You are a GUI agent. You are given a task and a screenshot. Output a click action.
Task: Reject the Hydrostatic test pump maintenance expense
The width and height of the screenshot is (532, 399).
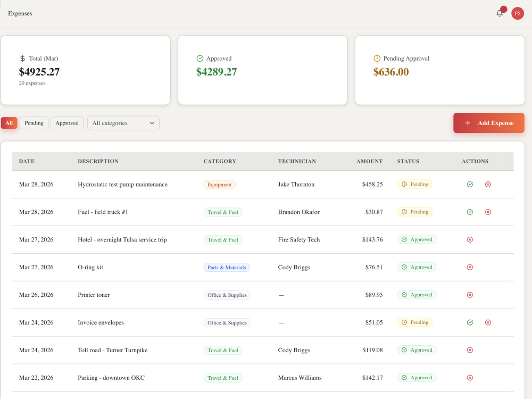[488, 184]
